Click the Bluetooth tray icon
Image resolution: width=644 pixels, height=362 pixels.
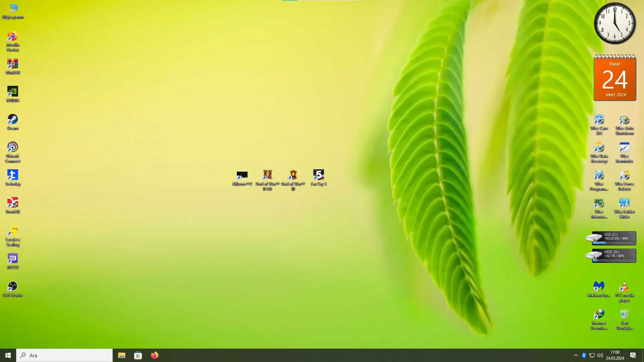(x=584, y=355)
